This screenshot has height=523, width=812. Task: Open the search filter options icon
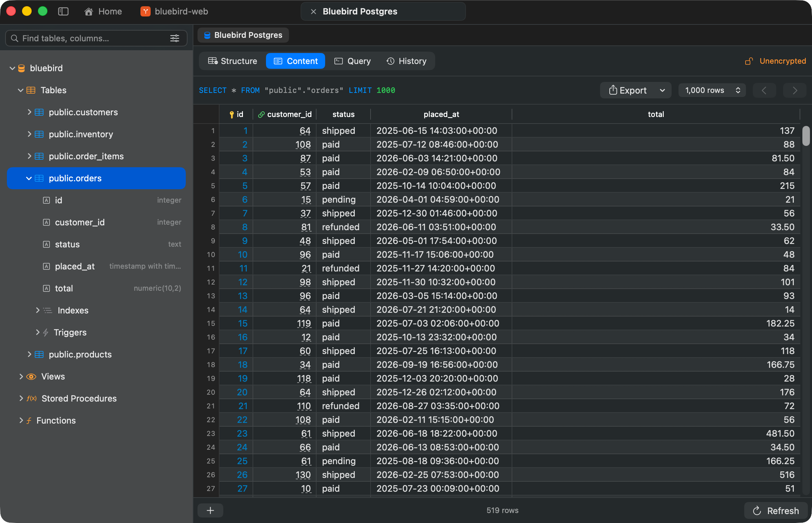(x=175, y=38)
